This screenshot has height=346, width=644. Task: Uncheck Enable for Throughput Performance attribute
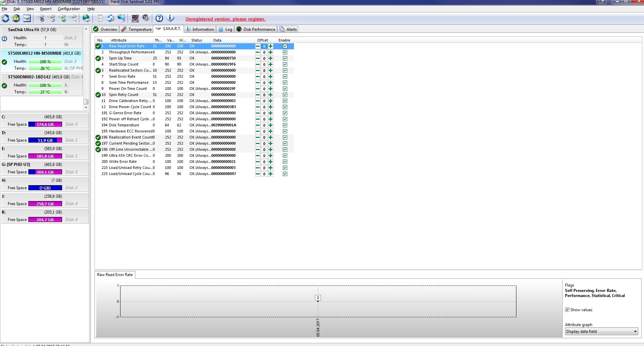[285, 52]
